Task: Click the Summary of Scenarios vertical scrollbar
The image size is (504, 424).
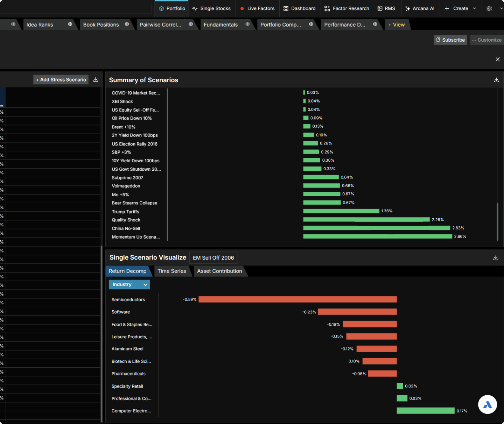Action: click(x=497, y=222)
